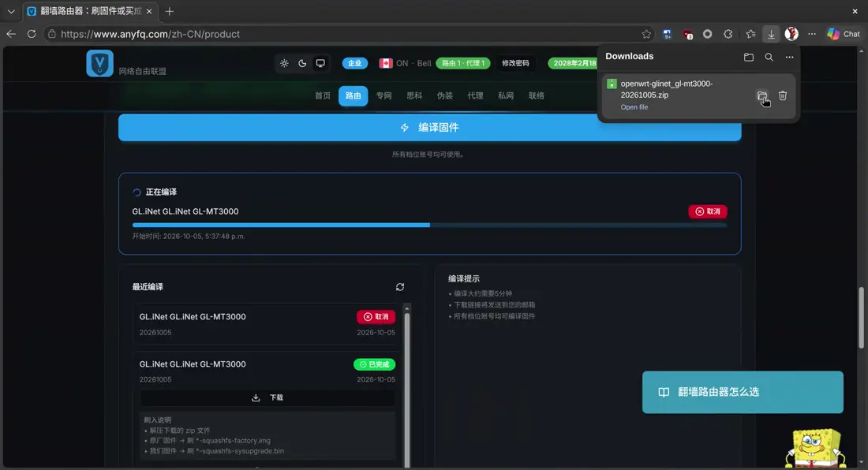868x470 pixels.
Task: Open the 首页 nav tab
Action: 323,95
